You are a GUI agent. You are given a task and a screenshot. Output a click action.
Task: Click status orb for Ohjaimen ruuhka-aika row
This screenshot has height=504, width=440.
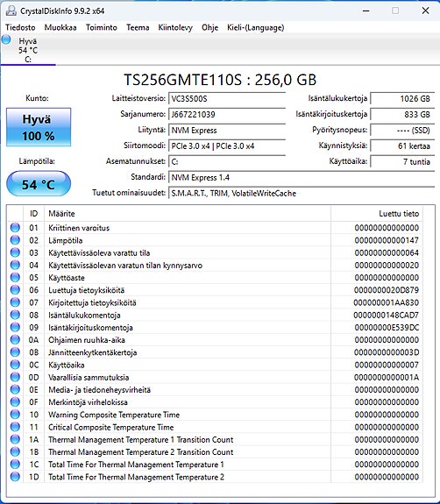[x=15, y=340]
